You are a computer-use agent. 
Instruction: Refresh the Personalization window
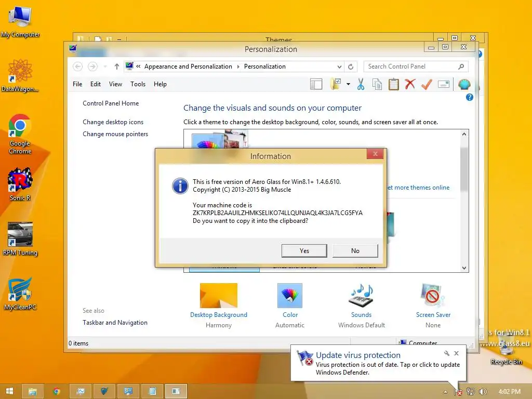coord(351,67)
